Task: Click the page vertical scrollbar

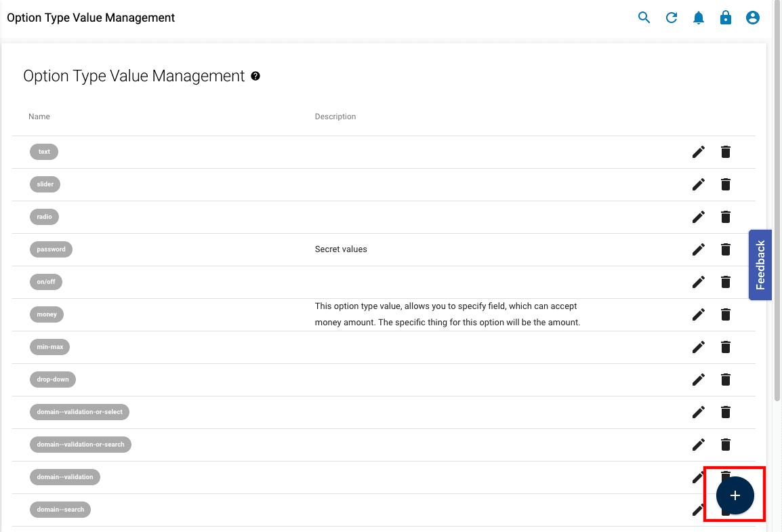Action: 777,203
